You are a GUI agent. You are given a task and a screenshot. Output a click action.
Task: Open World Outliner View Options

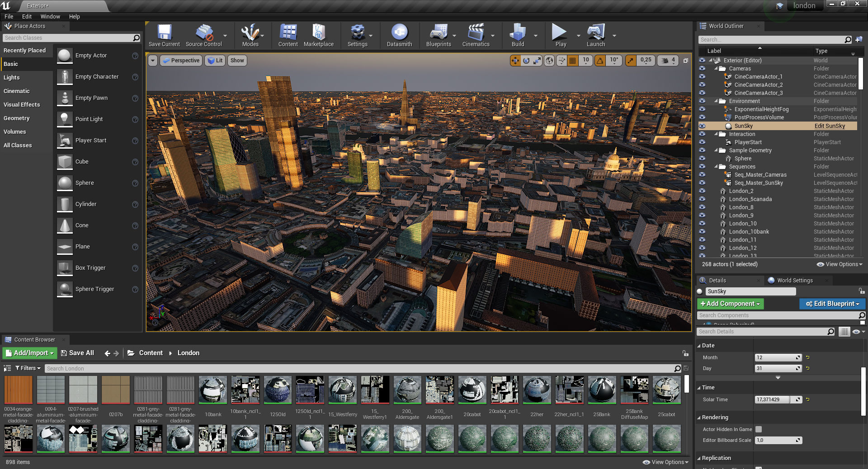point(840,264)
